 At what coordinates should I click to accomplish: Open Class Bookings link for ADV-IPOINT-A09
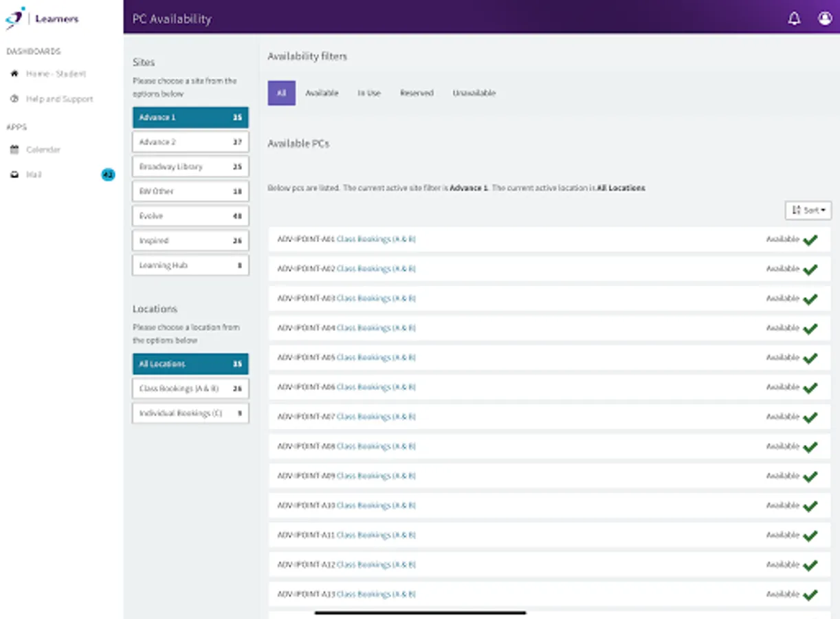(x=376, y=476)
